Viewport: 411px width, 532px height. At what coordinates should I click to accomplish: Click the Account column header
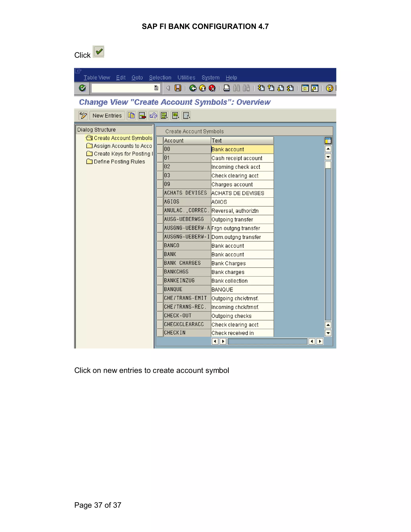click(x=187, y=141)
